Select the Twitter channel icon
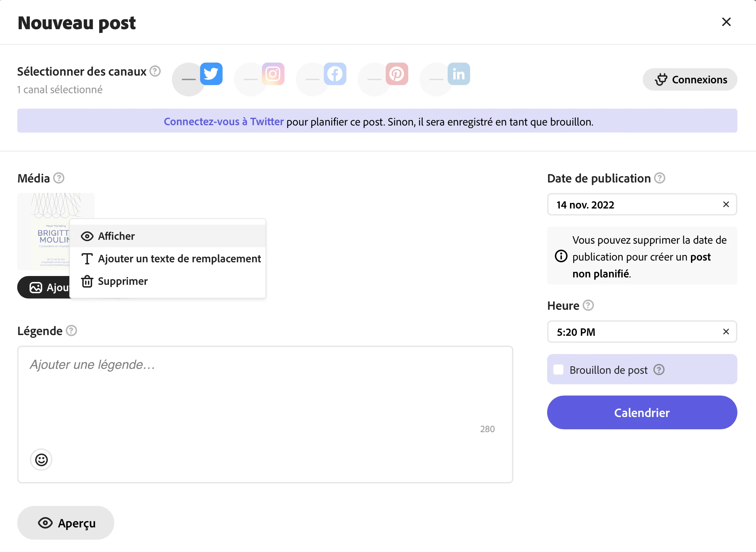The image size is (756, 552). (211, 74)
